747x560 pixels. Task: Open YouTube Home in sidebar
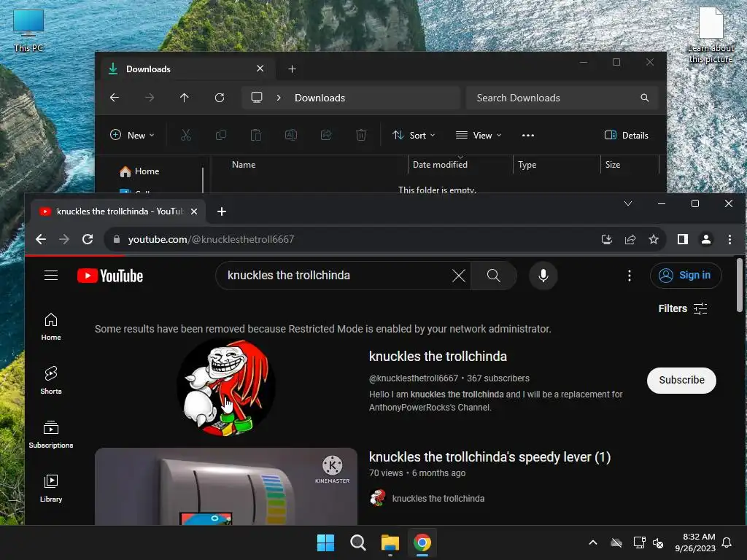[51, 327]
